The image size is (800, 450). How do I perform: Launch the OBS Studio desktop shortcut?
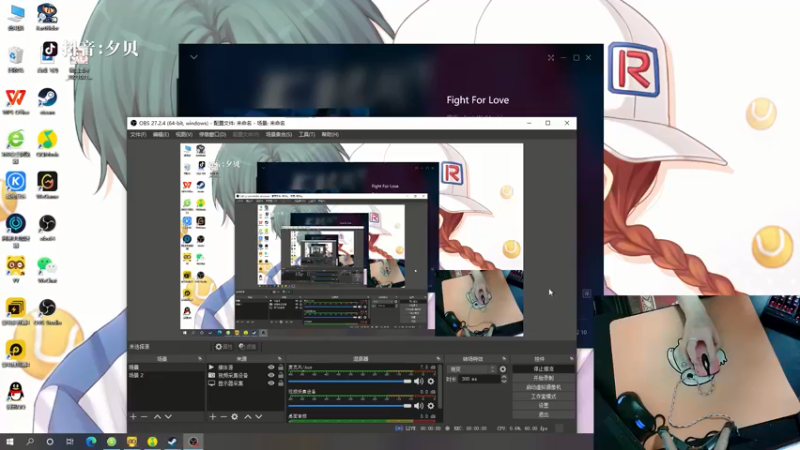click(x=47, y=312)
